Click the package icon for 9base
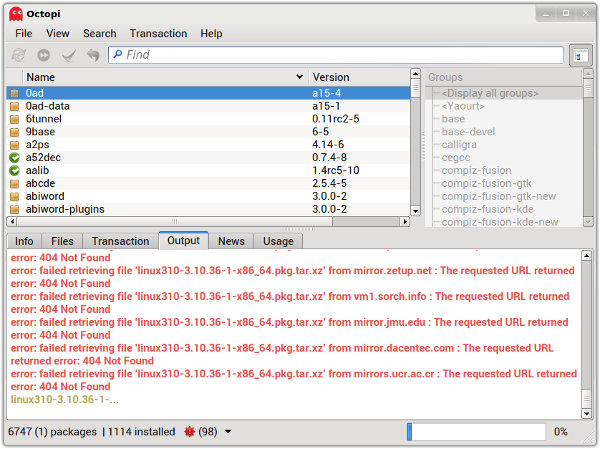Image resolution: width=600 pixels, height=449 pixels. pos(15,132)
